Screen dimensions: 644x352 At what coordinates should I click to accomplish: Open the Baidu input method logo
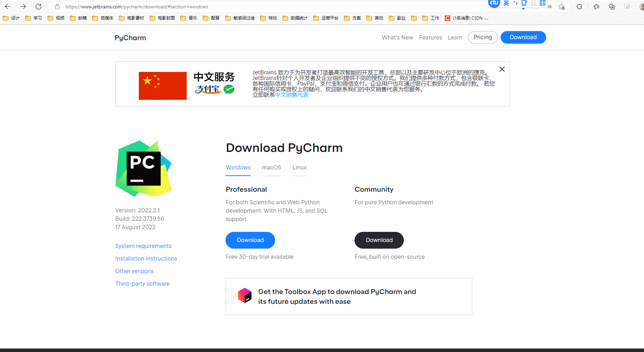pos(494,3)
